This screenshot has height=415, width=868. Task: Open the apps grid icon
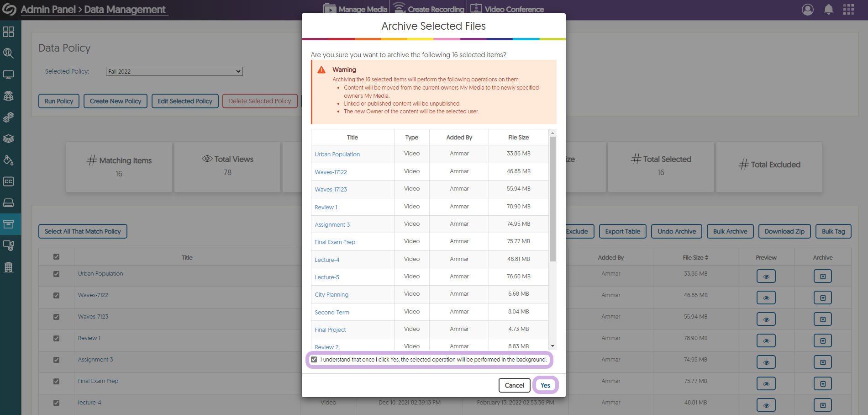tap(848, 10)
